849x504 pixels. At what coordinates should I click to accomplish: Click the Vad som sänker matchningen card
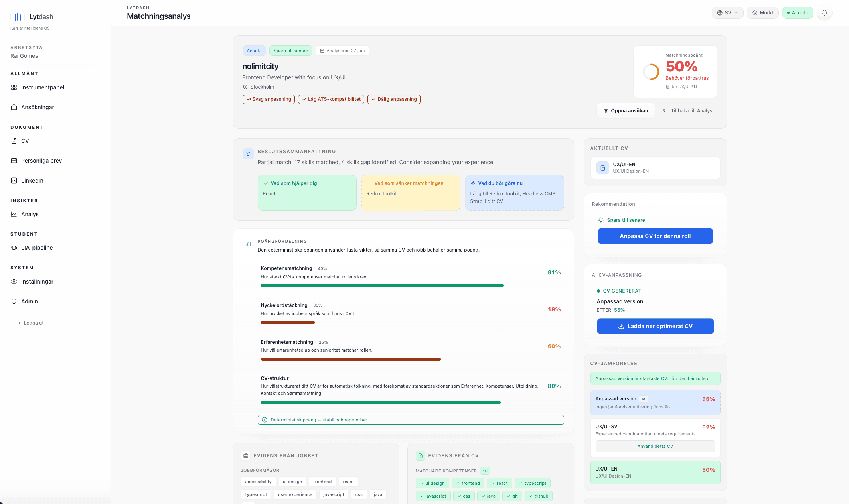pos(411,193)
